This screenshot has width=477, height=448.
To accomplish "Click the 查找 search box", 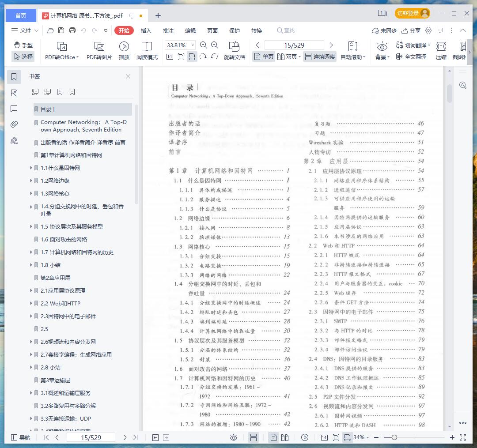I will (286, 30).
